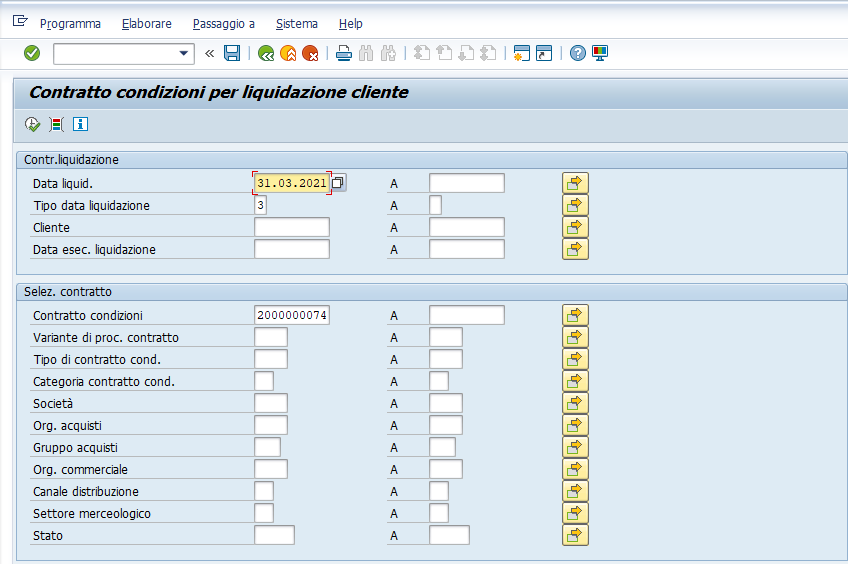Click the Data liquid. upper limit field
The height and width of the screenshot is (564, 848).
467,183
